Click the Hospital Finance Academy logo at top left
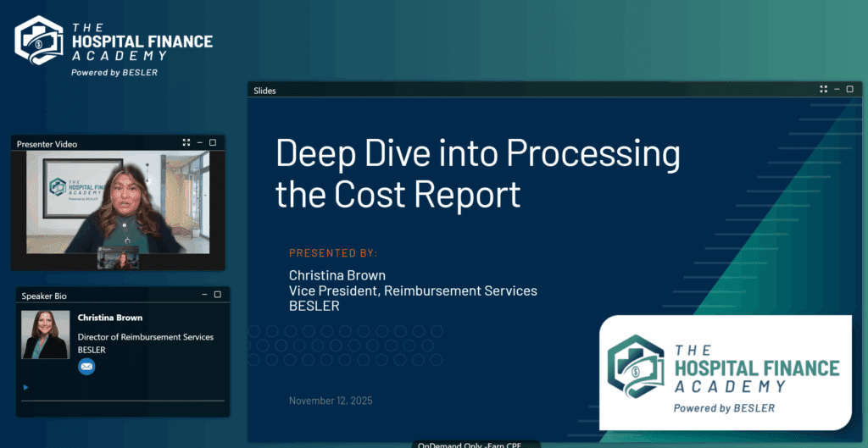868x448 pixels. coord(114,45)
